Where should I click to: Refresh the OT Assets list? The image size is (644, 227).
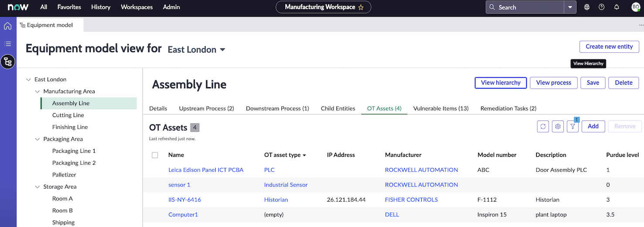pyautogui.click(x=543, y=126)
